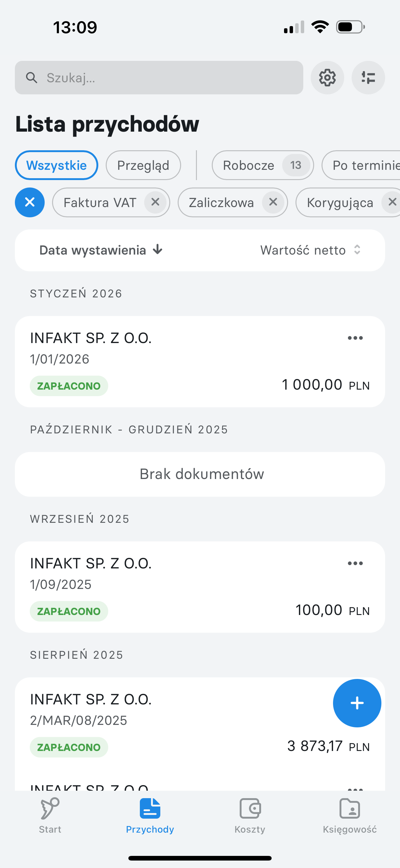Select the Po terminie filter
This screenshot has height=868, width=400.
point(361,165)
